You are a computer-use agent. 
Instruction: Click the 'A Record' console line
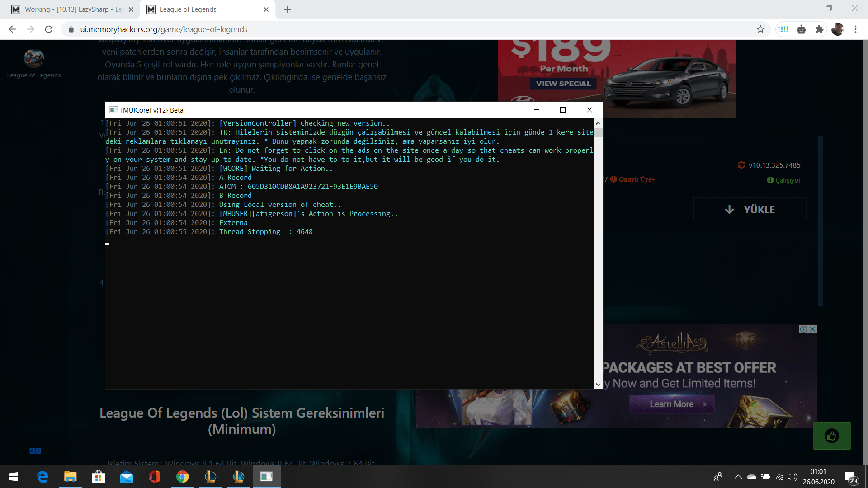coord(235,177)
